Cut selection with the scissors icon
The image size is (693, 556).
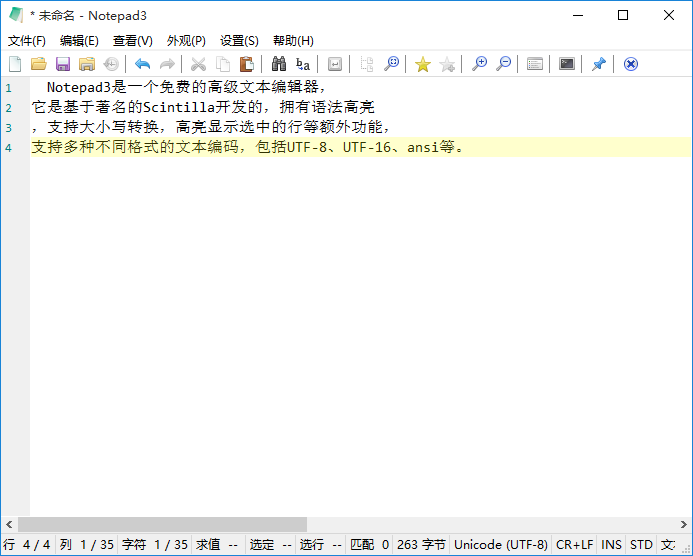[198, 64]
